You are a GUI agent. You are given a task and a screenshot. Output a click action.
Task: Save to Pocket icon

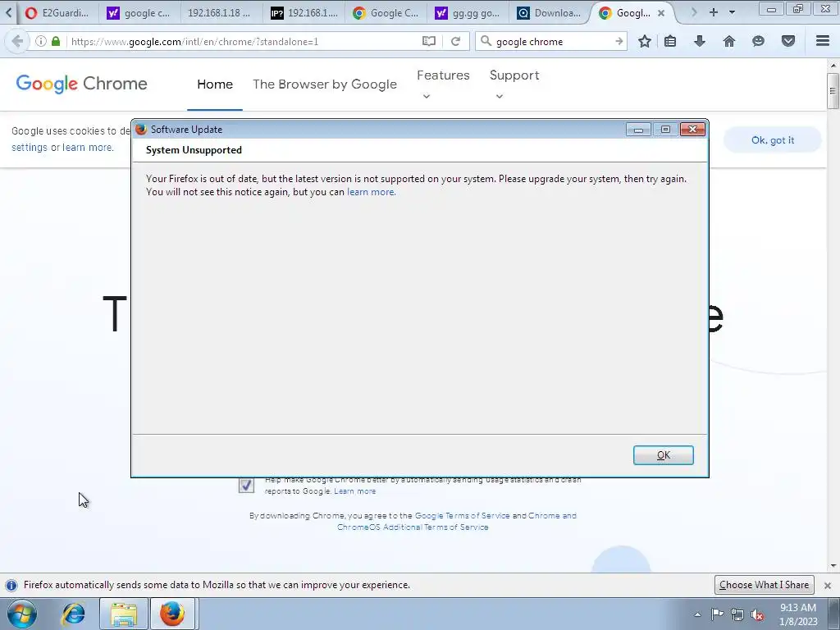[788, 41]
